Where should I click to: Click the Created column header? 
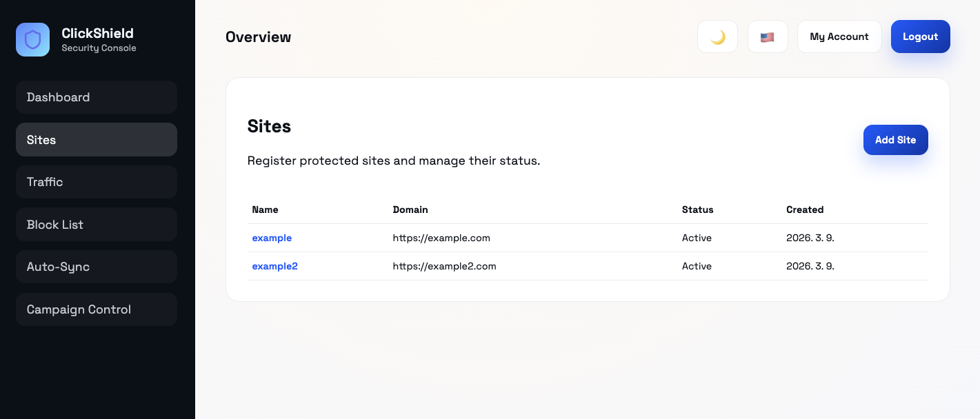(805, 209)
